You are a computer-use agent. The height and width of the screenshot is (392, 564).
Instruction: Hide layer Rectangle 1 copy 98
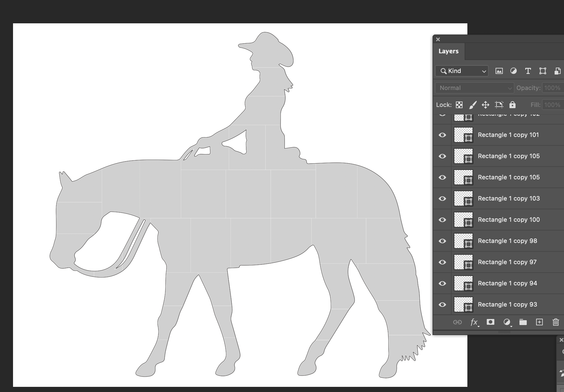442,241
